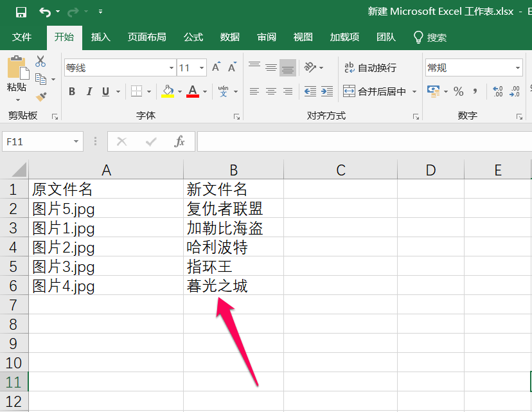Select cell B6 containing 暮光之城
Image resolution: width=532 pixels, height=412 pixels.
pos(233,286)
